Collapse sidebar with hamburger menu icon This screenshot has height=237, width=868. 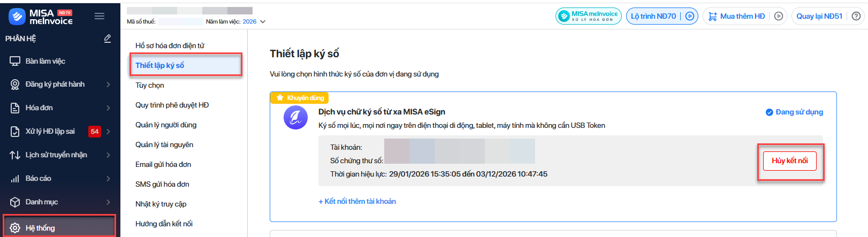(x=100, y=16)
